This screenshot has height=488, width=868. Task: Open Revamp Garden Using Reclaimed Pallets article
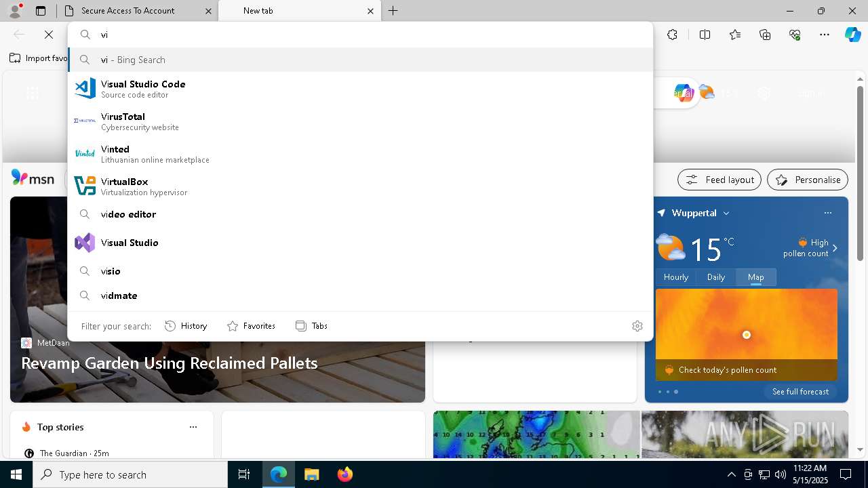170,363
